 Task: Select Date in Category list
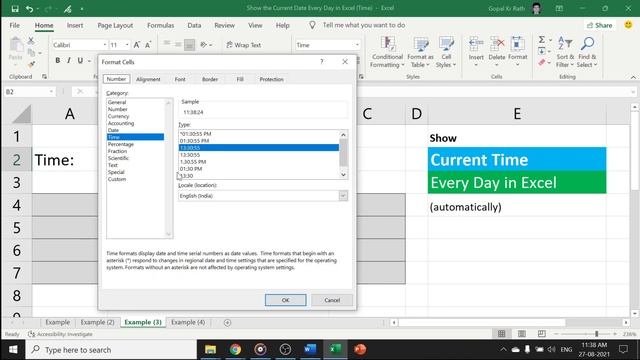tap(113, 130)
